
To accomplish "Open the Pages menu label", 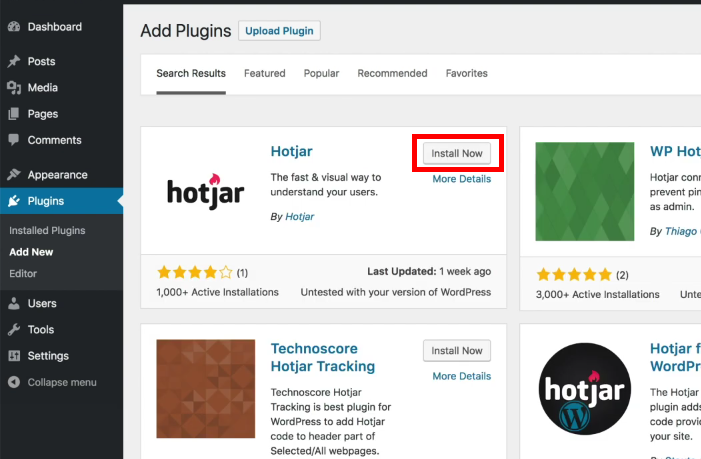I will point(43,114).
